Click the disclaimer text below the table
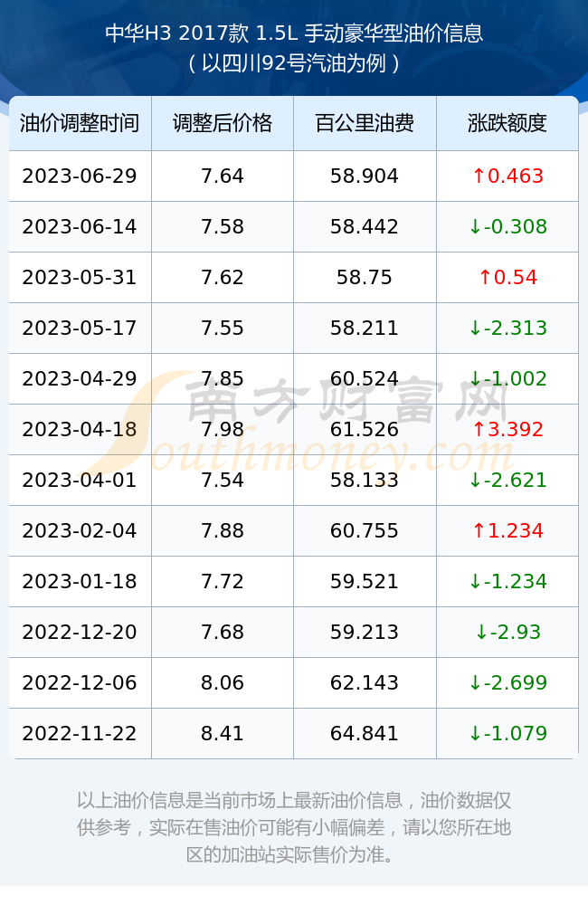The width and height of the screenshot is (588, 905). [x=294, y=827]
